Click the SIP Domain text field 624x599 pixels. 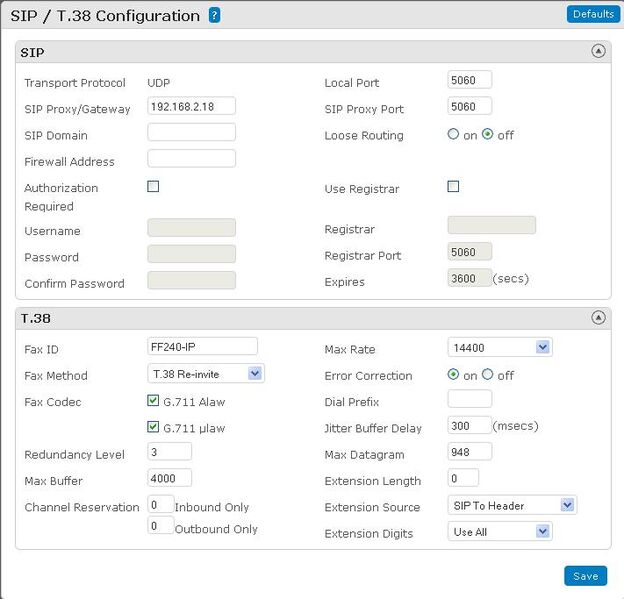point(191,132)
